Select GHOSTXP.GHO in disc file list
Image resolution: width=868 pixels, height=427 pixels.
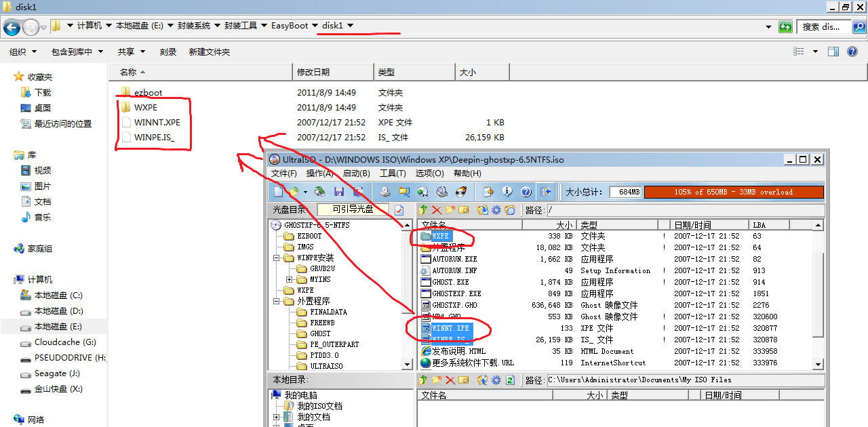pos(454,305)
